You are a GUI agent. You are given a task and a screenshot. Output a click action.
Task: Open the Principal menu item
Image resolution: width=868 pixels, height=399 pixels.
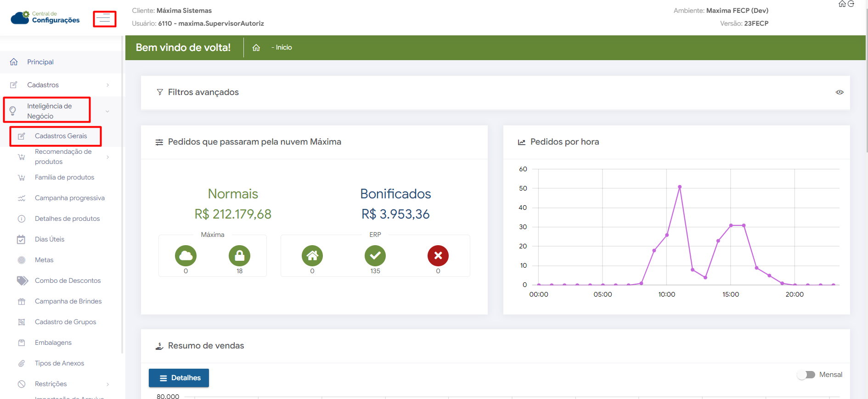point(40,62)
